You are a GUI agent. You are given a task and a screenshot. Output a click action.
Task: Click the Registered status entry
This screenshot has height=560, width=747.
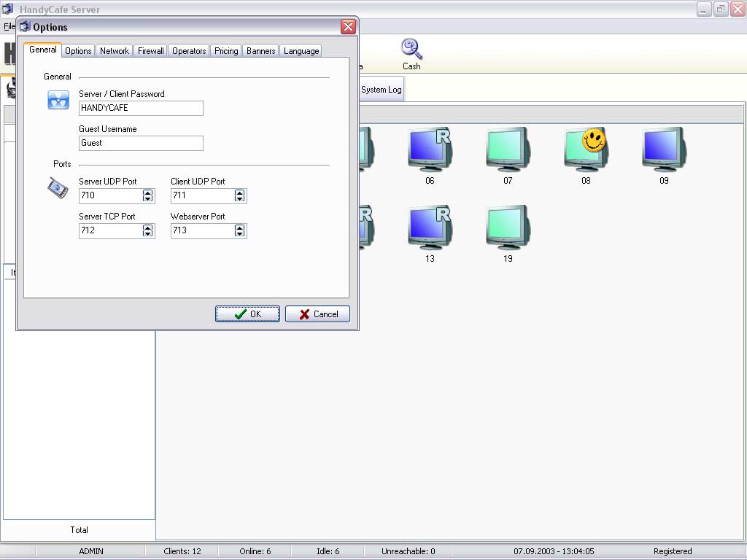(672, 551)
